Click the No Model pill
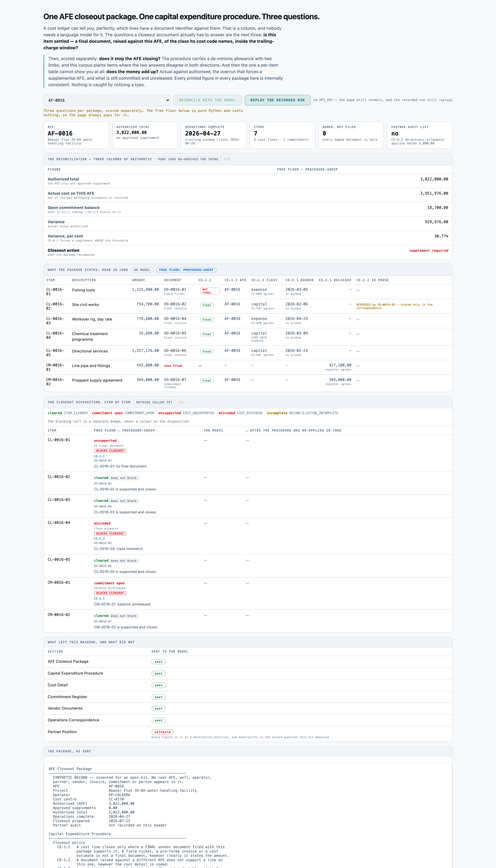The image size is (496, 868). pos(142,270)
